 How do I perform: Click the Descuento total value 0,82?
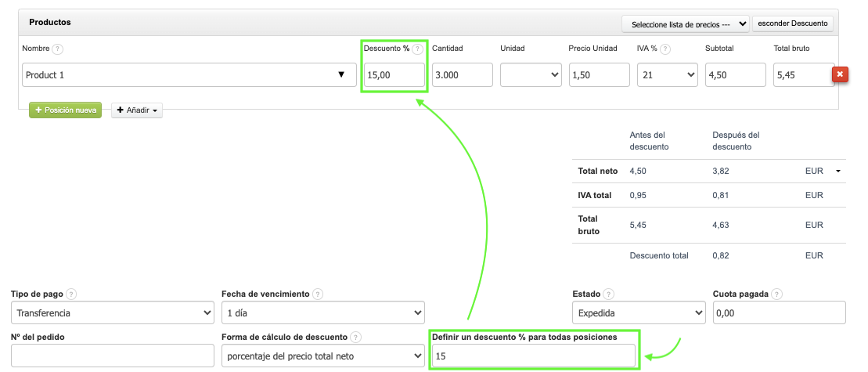720,256
